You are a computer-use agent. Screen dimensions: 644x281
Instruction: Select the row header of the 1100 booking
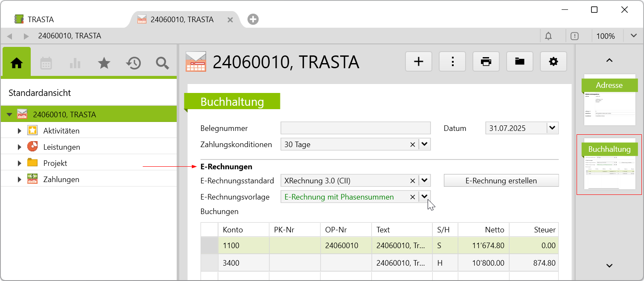209,246
